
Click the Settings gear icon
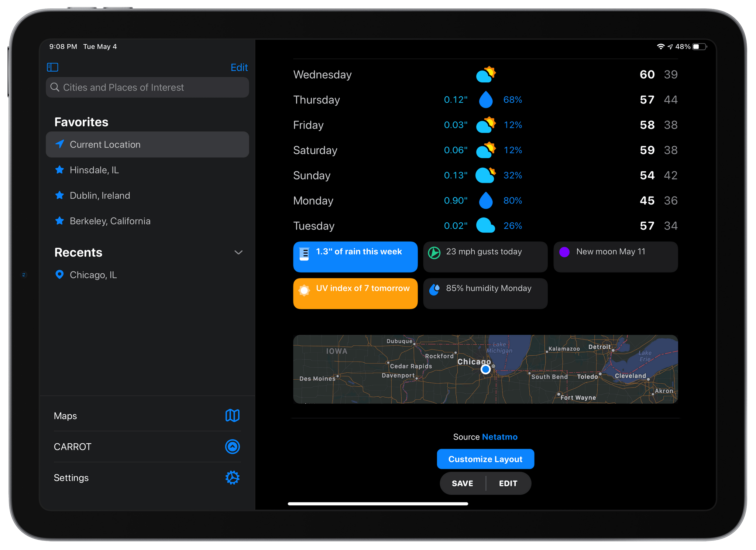[x=232, y=477]
